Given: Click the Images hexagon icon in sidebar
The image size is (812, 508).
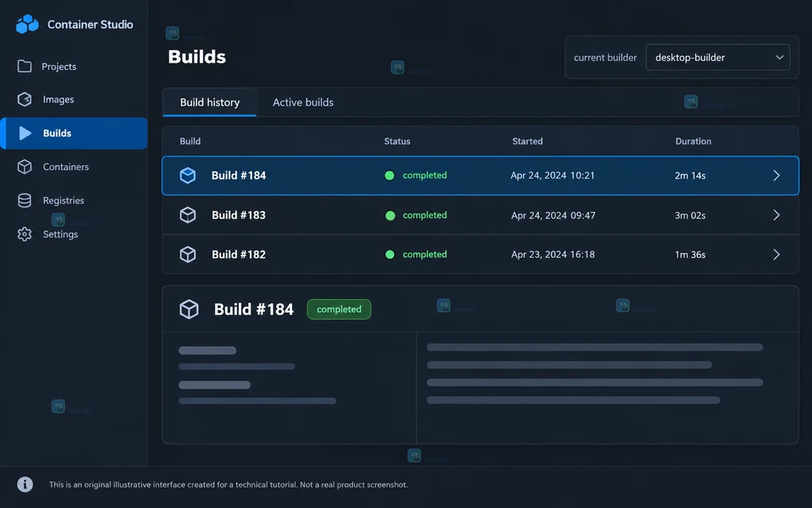Looking at the screenshot, I should tap(25, 99).
